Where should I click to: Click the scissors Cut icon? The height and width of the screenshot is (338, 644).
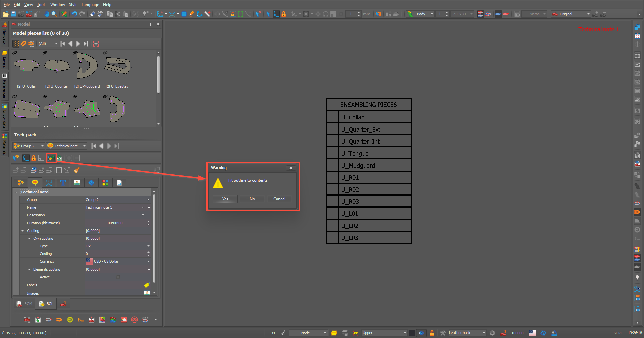(117, 14)
